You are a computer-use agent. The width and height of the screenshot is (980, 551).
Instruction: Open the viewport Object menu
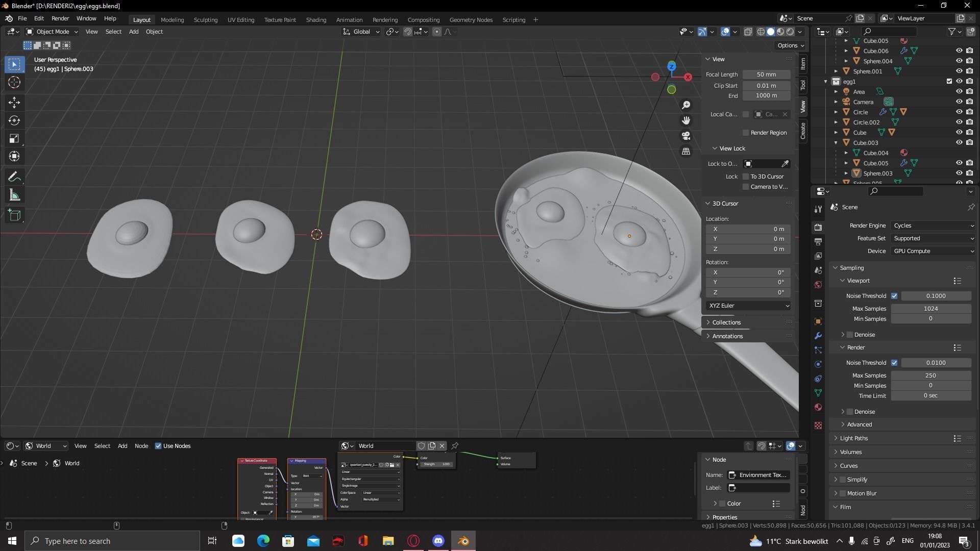click(x=154, y=32)
